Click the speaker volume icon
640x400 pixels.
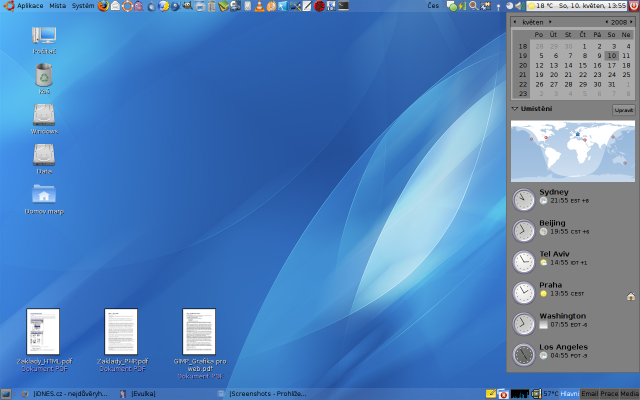pos(520,6)
